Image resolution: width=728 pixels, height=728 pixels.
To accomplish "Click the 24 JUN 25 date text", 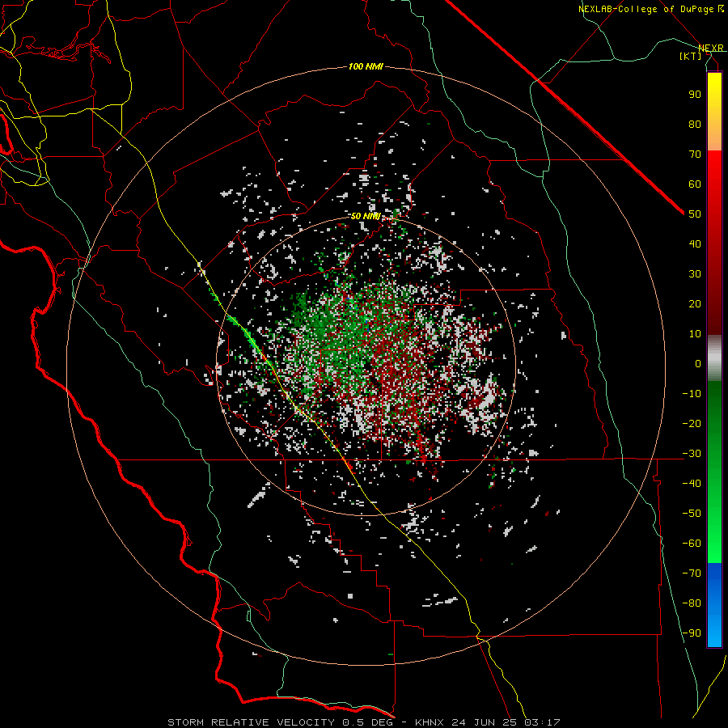I will tap(485, 722).
